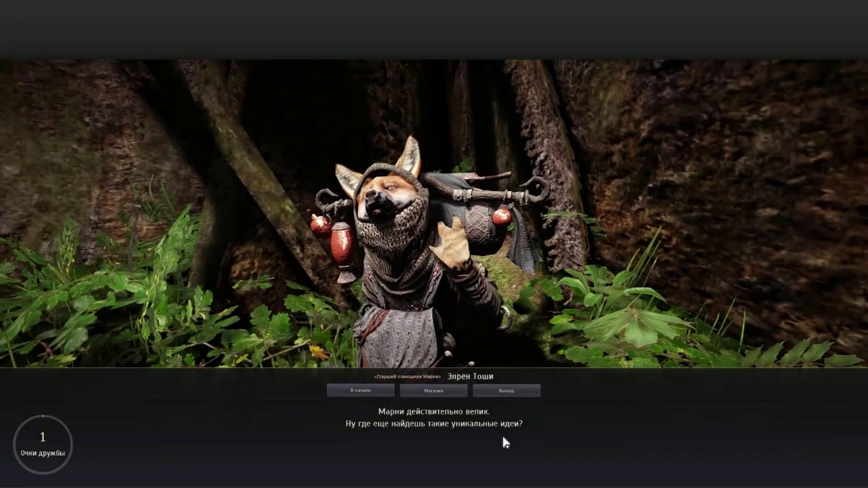
Task: Click the line 'Ну где еще найдешь такие уникальные идеи?'
Action: pos(434,424)
